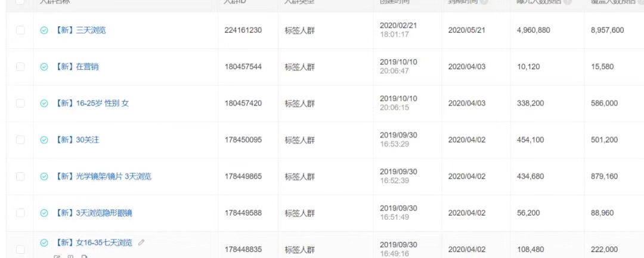644x258 pixels.
Task: Click status check icon beside 30关注
Action: click(44, 140)
